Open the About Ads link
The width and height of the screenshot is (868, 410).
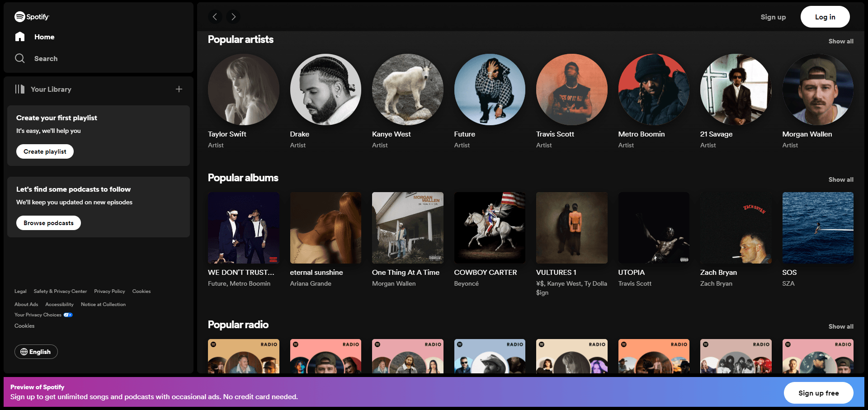coord(26,304)
